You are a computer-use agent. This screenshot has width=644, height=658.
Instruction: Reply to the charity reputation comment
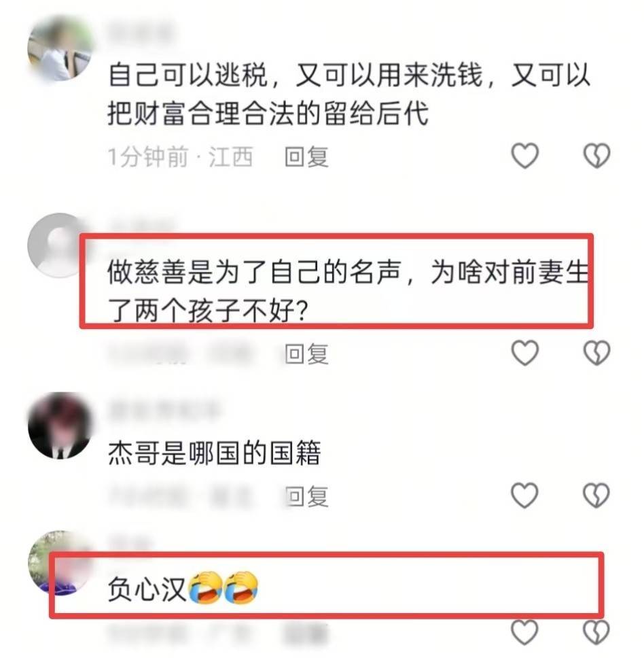tap(306, 354)
